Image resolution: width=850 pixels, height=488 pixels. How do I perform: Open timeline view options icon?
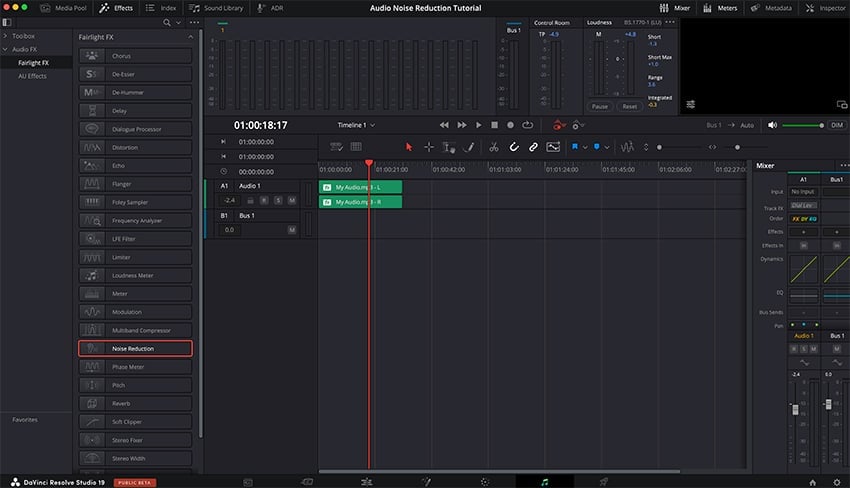click(x=336, y=147)
